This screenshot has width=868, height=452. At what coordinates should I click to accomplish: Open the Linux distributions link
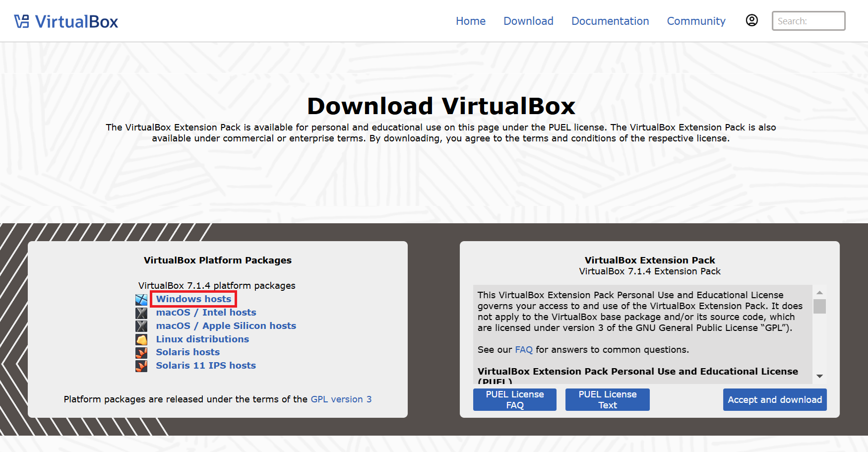pos(202,339)
